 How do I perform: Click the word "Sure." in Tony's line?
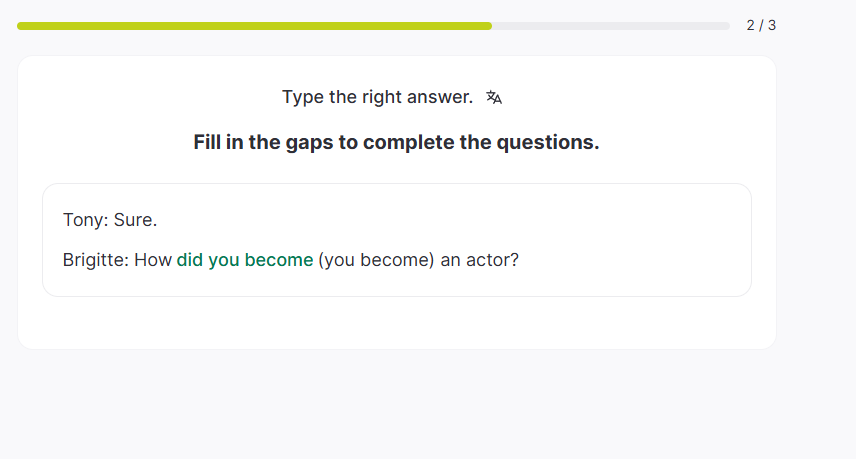(136, 220)
